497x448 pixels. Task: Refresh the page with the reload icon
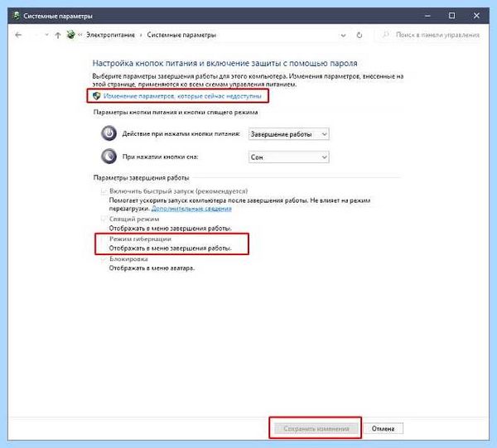[x=359, y=35]
